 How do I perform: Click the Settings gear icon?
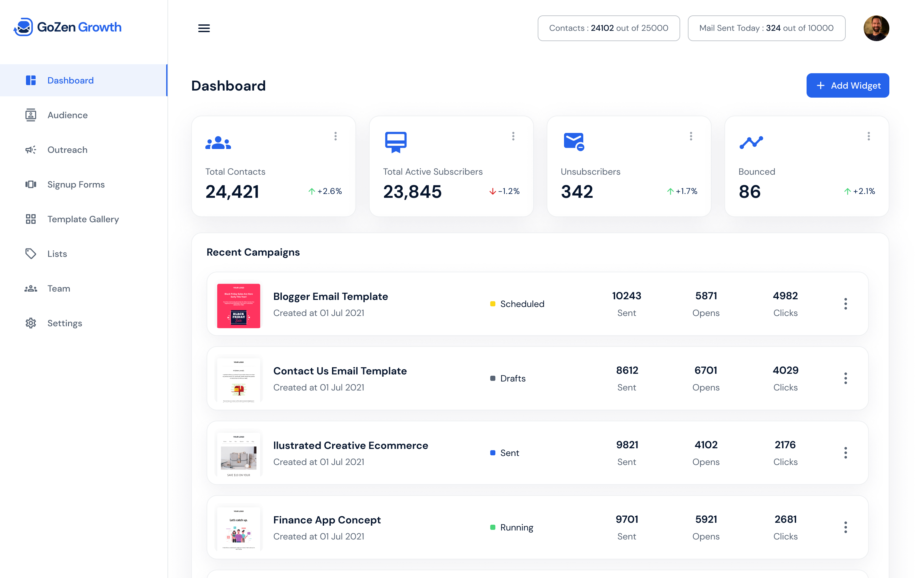tap(30, 323)
